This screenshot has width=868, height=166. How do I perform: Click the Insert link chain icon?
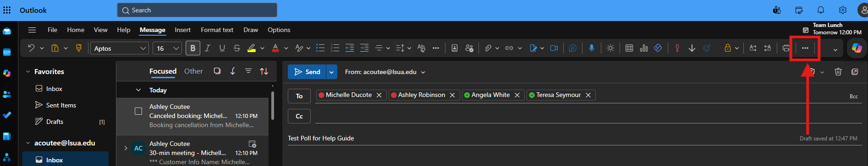pyautogui.click(x=509, y=48)
